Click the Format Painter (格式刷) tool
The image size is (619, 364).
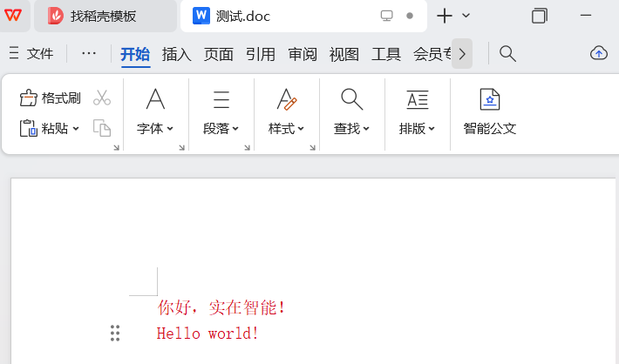(51, 98)
